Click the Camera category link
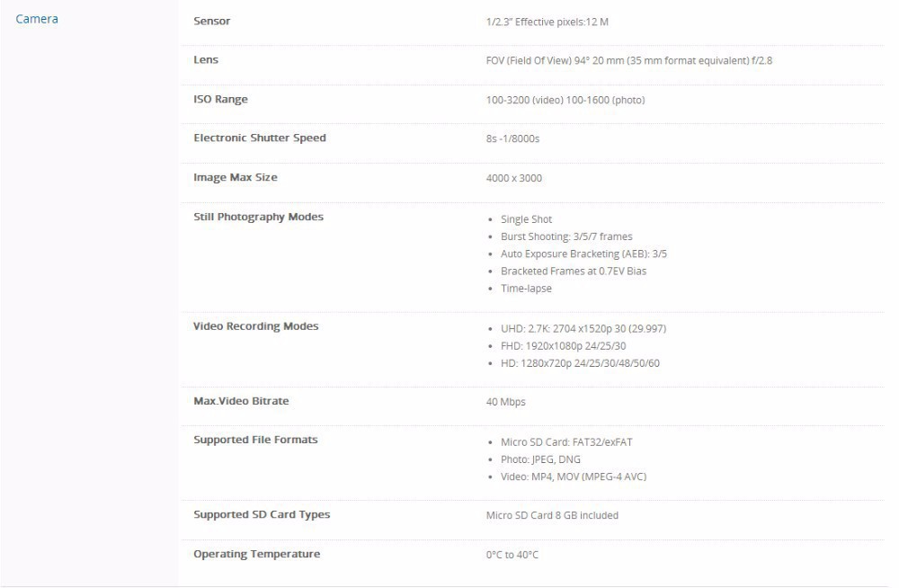The width and height of the screenshot is (899, 588). (37, 19)
